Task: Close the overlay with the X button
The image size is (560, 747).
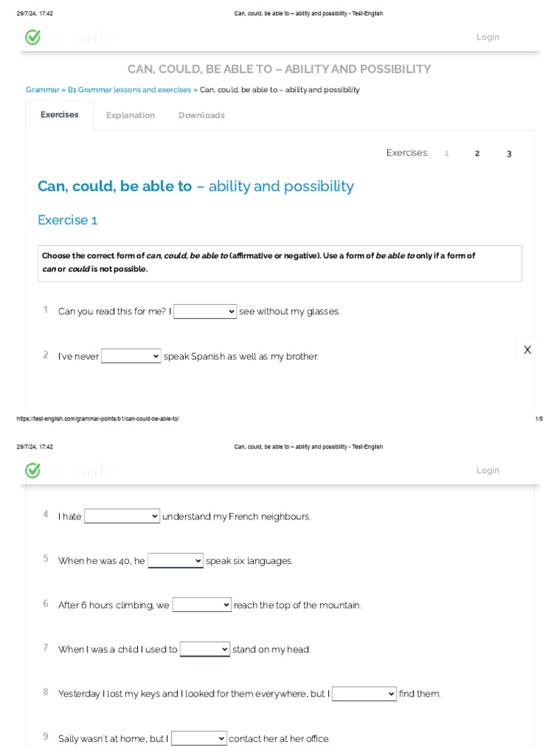Action: point(527,350)
